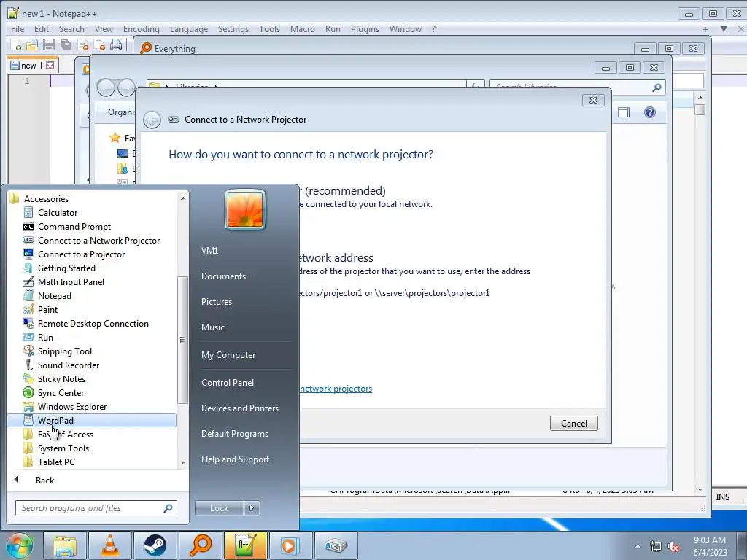Open Steam from the taskbar

155,545
